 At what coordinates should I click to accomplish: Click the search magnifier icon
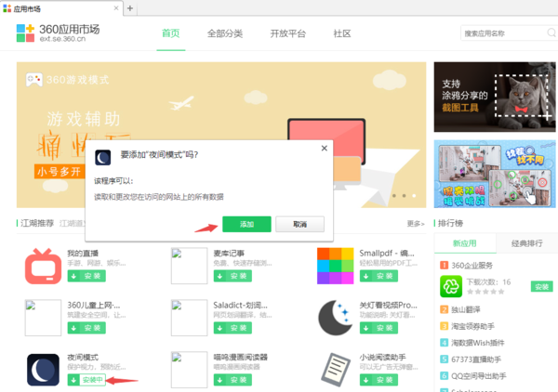tap(551, 33)
